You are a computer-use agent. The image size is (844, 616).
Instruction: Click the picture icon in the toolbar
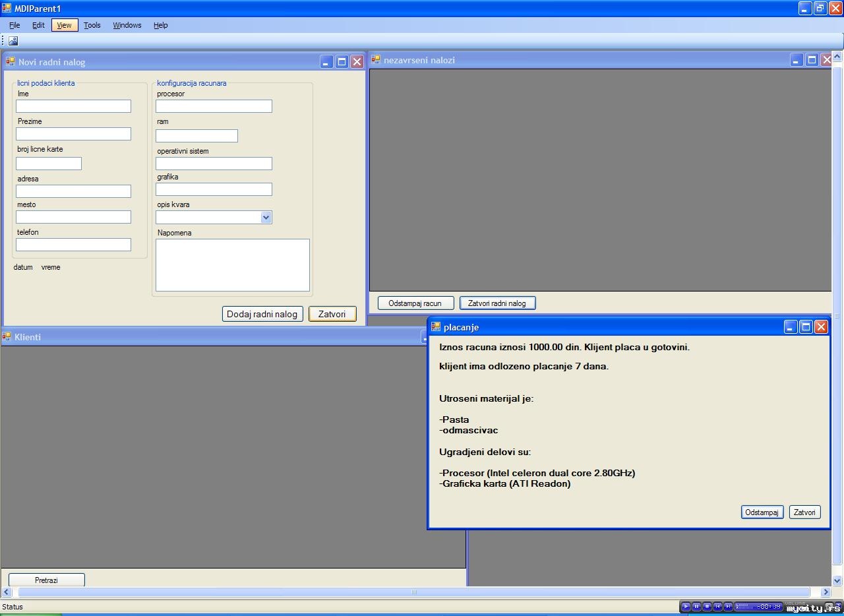[x=13, y=41]
